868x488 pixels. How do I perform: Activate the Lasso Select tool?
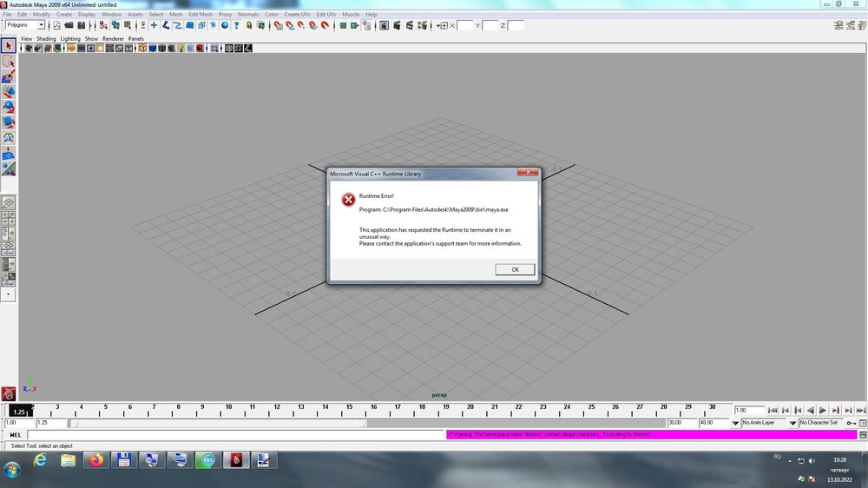pyautogui.click(x=9, y=62)
